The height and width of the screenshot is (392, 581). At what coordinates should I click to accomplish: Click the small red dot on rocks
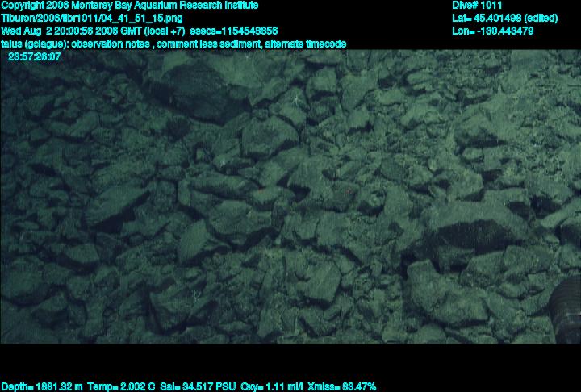tap(348, 191)
